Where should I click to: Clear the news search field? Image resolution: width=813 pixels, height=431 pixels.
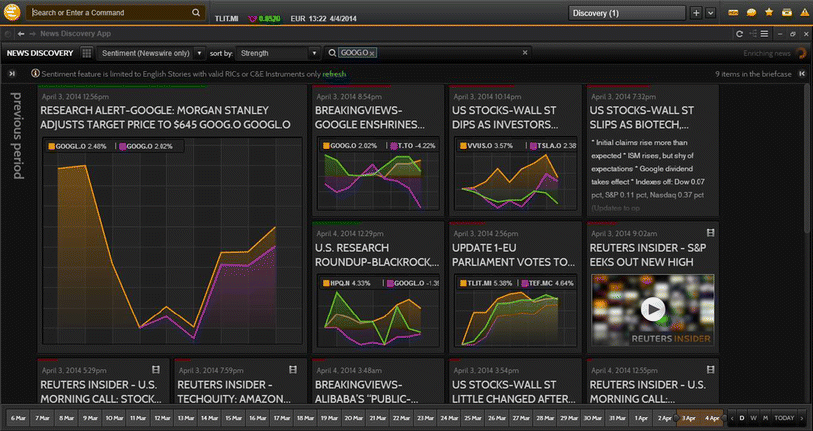point(525,52)
